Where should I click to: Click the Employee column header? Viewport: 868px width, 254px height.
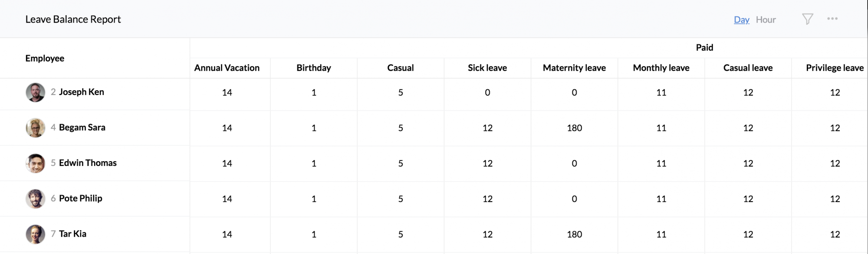point(45,59)
